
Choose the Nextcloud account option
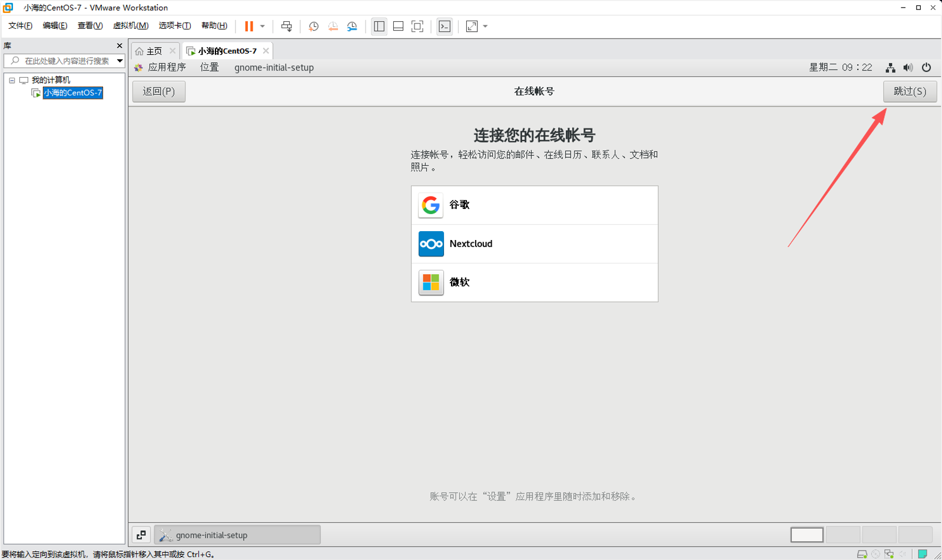point(535,244)
